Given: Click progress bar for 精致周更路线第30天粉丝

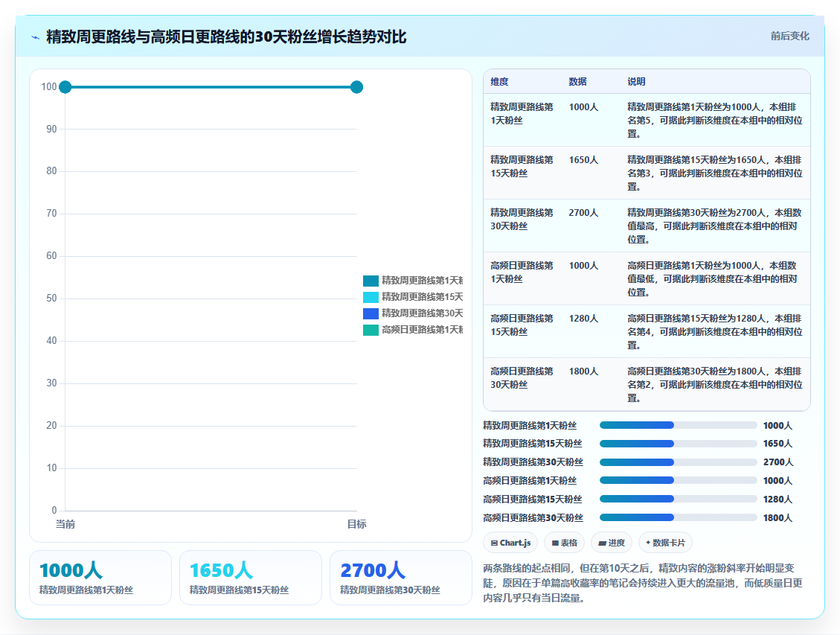Looking at the screenshot, I should pyautogui.click(x=679, y=462).
